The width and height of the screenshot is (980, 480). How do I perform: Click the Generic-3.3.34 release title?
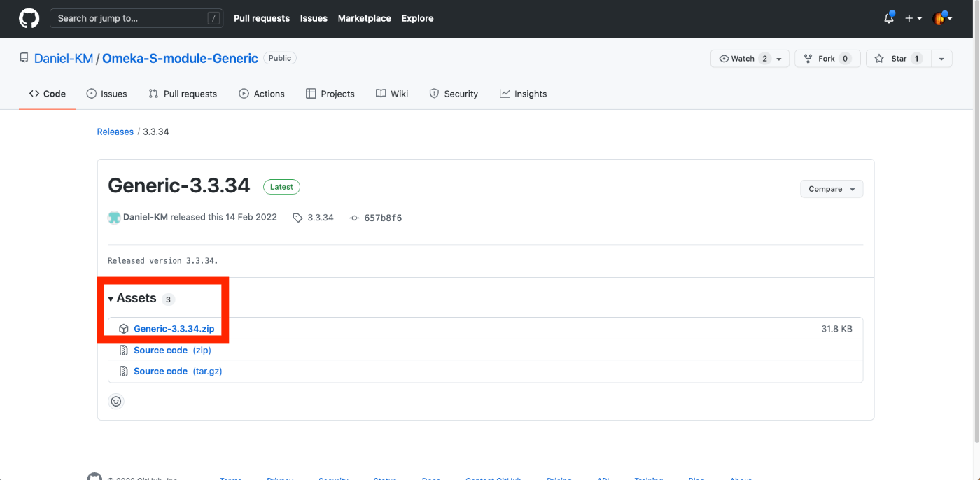178,185
